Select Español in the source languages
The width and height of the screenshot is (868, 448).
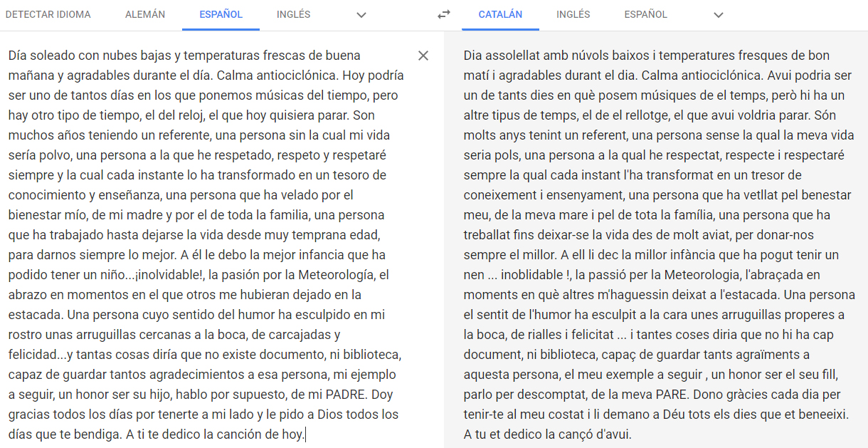coord(221,14)
